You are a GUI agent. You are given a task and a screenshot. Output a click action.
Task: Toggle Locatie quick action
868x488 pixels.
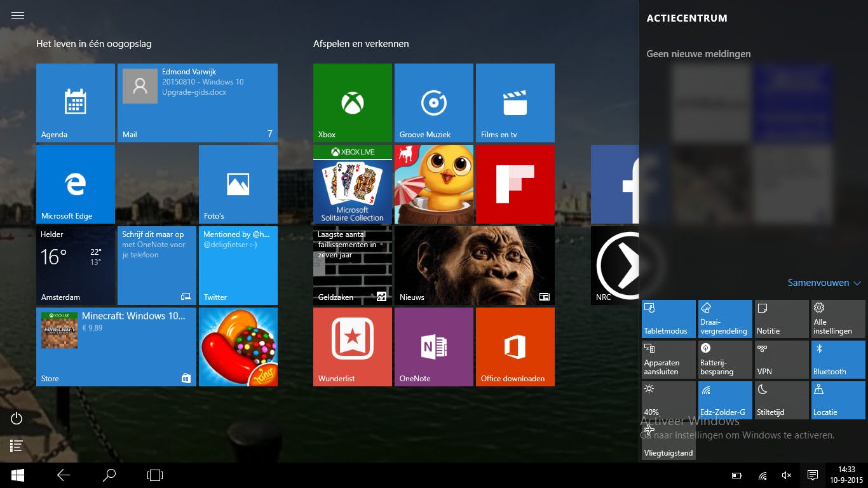[x=838, y=400]
